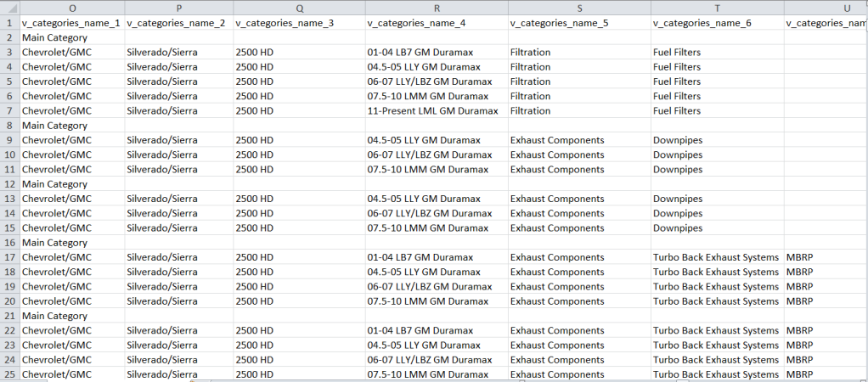Select column R header

click(x=437, y=8)
